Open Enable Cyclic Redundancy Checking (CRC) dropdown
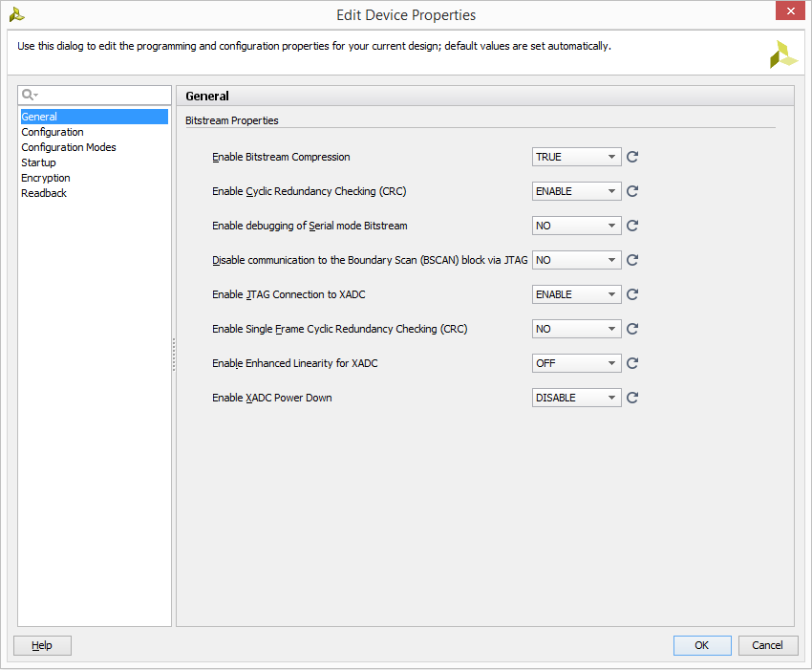Screen dimensions: 812x670 [576, 191]
